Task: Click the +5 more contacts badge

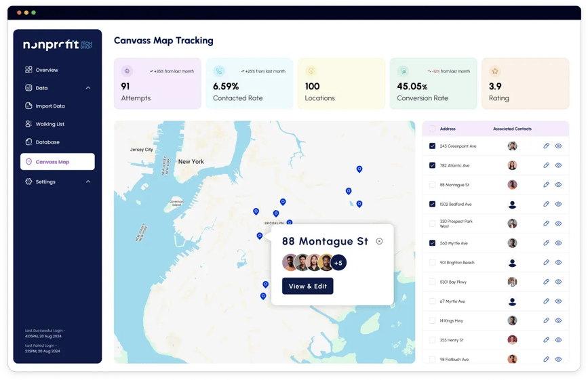Action: 339,263
